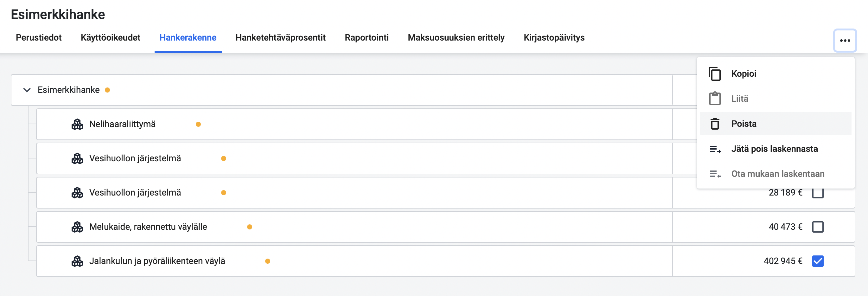Open the three-dot more options menu
The image size is (868, 296).
(845, 41)
